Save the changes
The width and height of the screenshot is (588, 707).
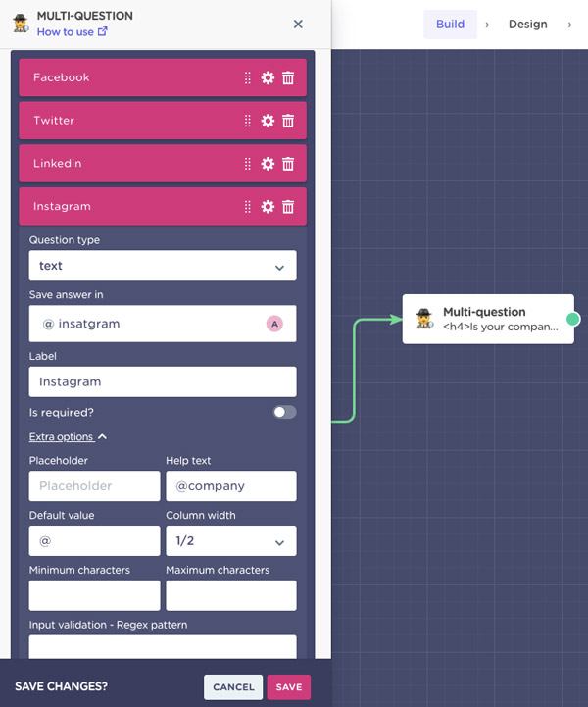click(289, 687)
